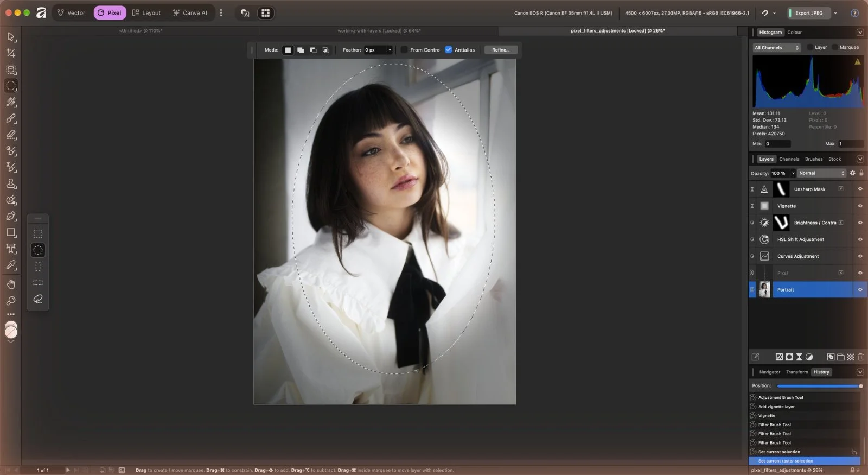
Task: Add a new adjustment layer icon
Action: click(809, 357)
